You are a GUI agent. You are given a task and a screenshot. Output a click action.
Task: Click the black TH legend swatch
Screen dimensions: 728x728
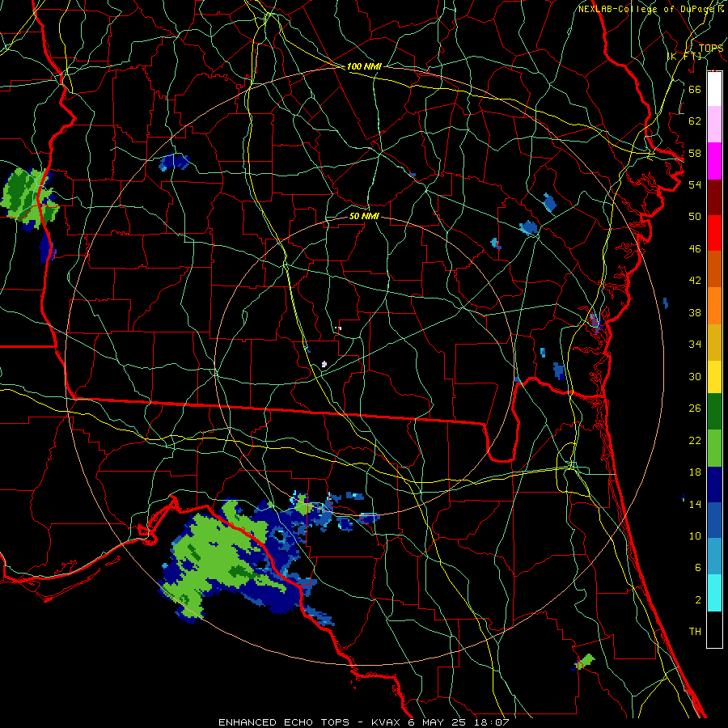tap(714, 629)
